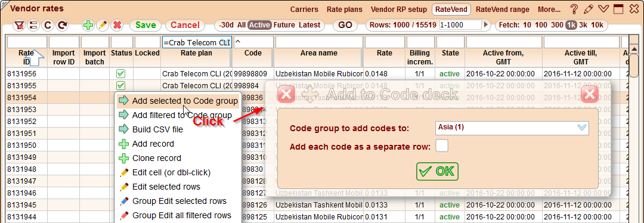Close the Add to Code deck dialog

tap(590, 94)
